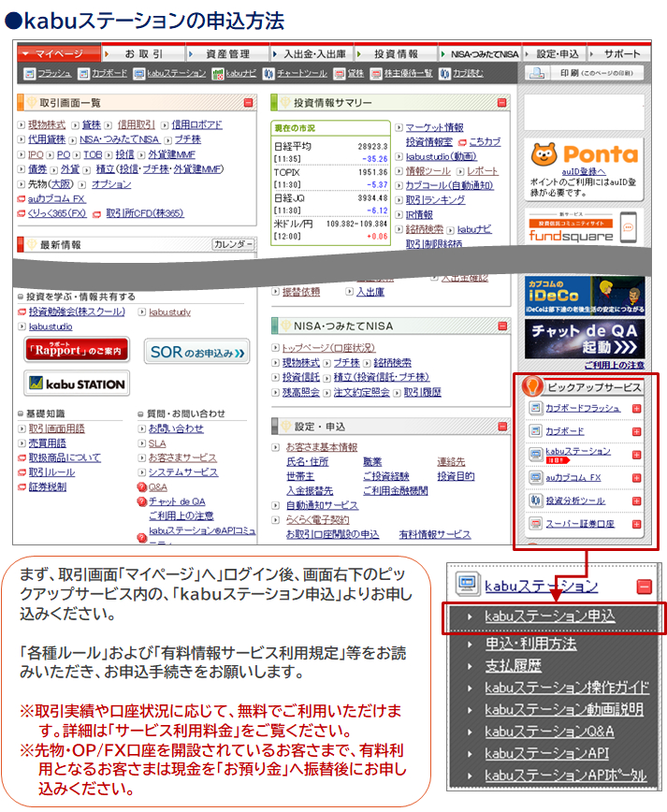Open the 設定・申込 menu

pyautogui.click(x=554, y=54)
